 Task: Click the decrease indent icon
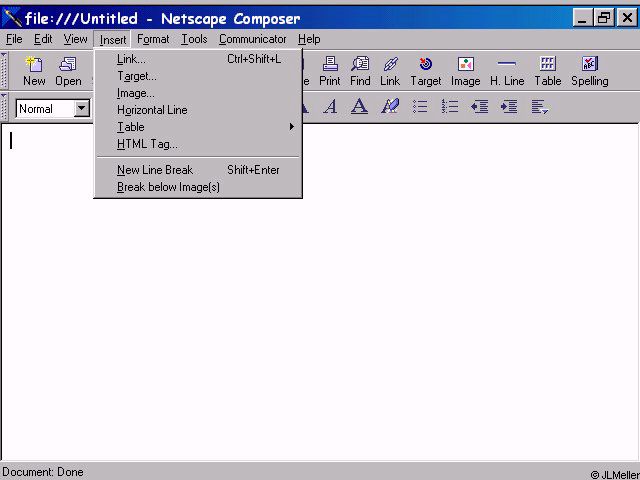(480, 107)
